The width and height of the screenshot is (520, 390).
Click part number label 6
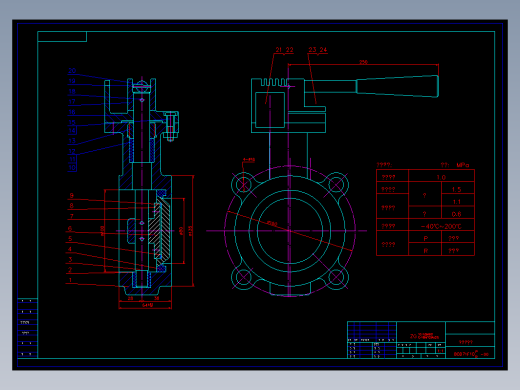coord(70,228)
